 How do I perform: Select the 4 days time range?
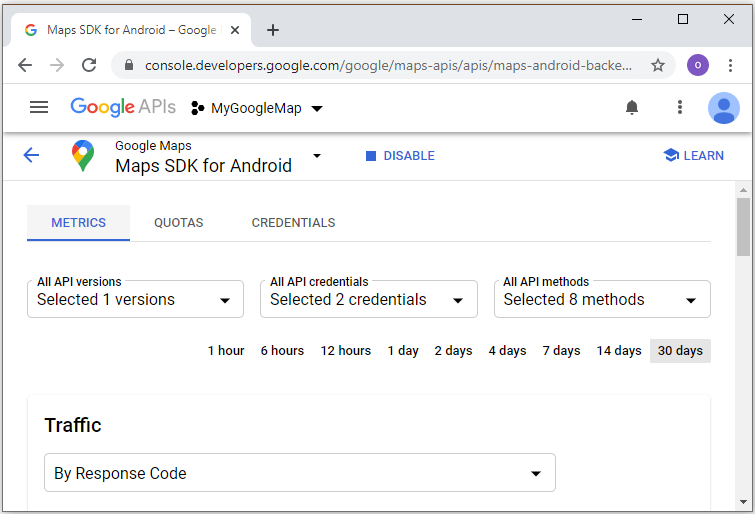click(508, 351)
